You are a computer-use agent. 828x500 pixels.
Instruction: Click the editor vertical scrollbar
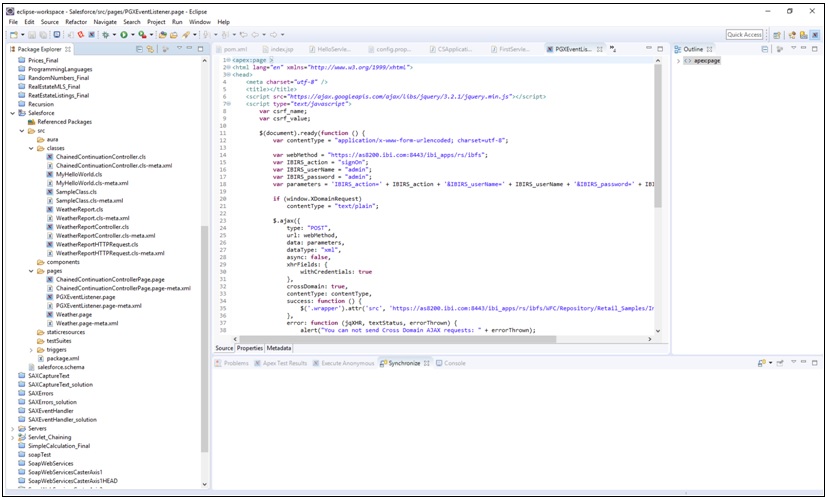tap(658, 136)
